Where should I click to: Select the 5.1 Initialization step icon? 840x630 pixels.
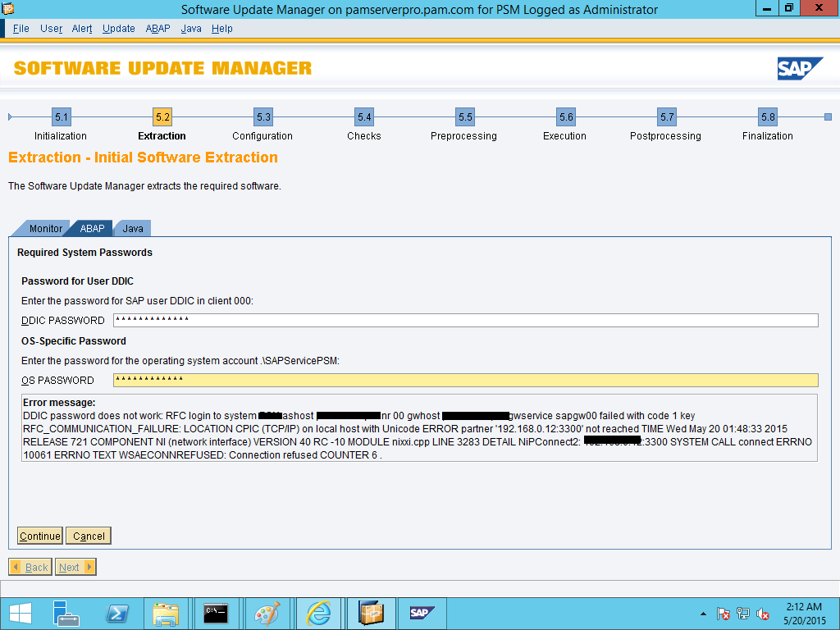point(60,116)
